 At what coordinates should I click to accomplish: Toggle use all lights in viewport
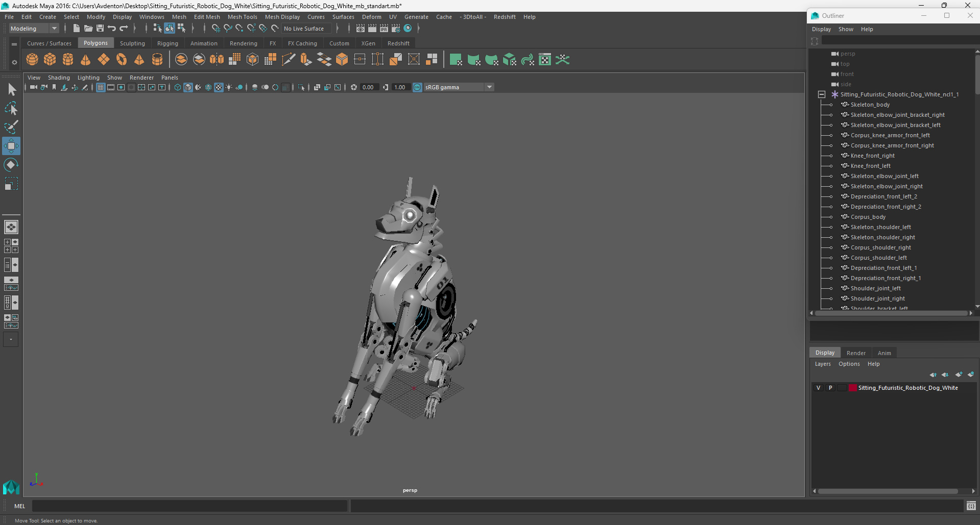(229, 87)
